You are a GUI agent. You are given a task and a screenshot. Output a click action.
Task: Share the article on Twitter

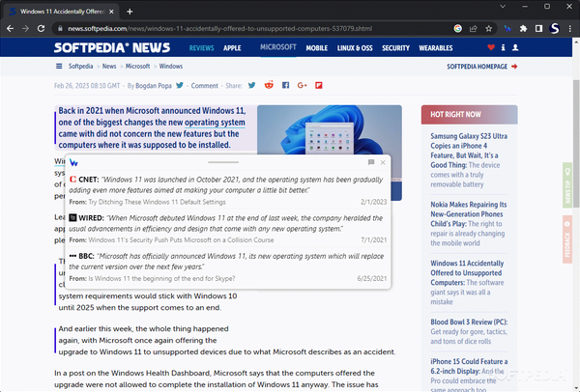251,85
